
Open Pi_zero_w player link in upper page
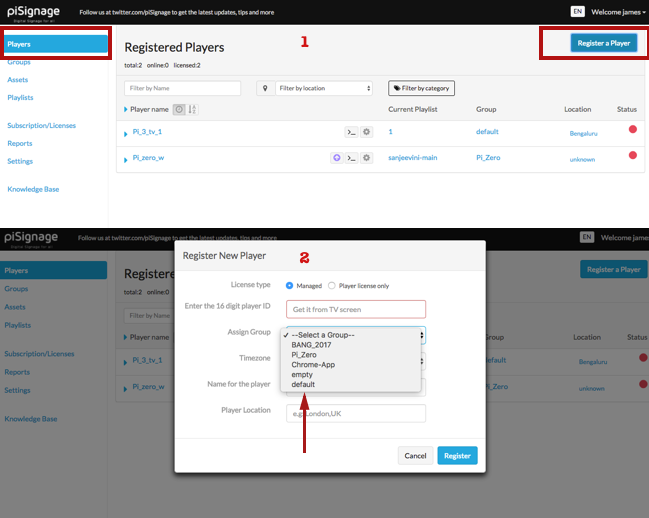[148, 158]
